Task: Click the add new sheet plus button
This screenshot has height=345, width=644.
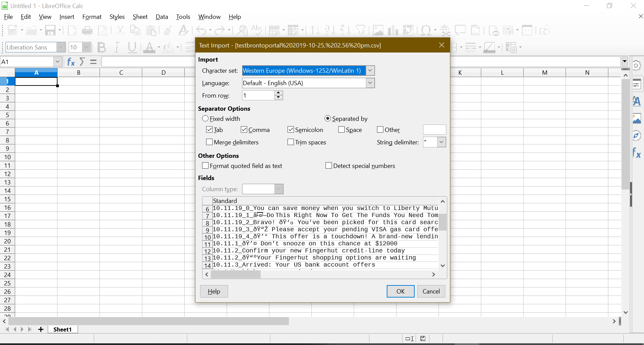Action: click(x=41, y=330)
